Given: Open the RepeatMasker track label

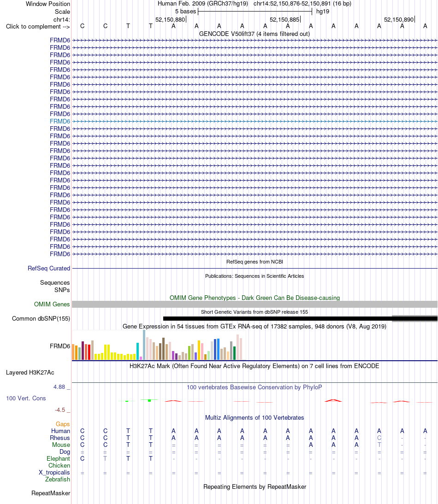Looking at the screenshot, I should click(x=51, y=493).
